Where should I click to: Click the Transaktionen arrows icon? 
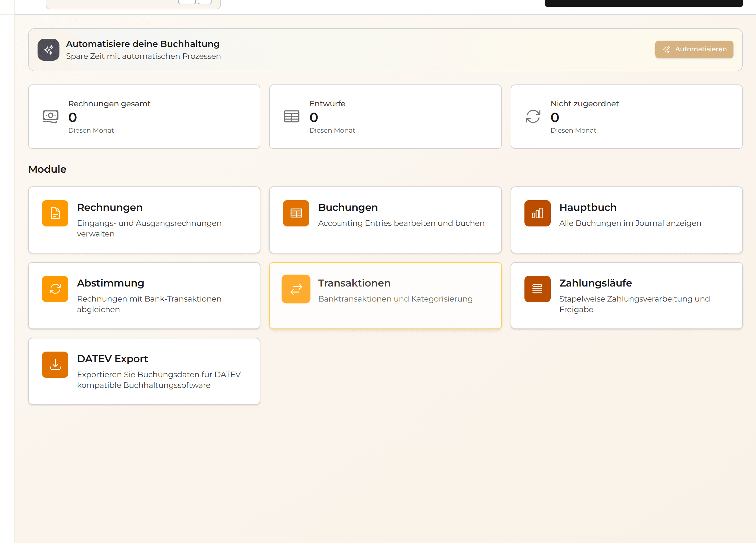[296, 289]
